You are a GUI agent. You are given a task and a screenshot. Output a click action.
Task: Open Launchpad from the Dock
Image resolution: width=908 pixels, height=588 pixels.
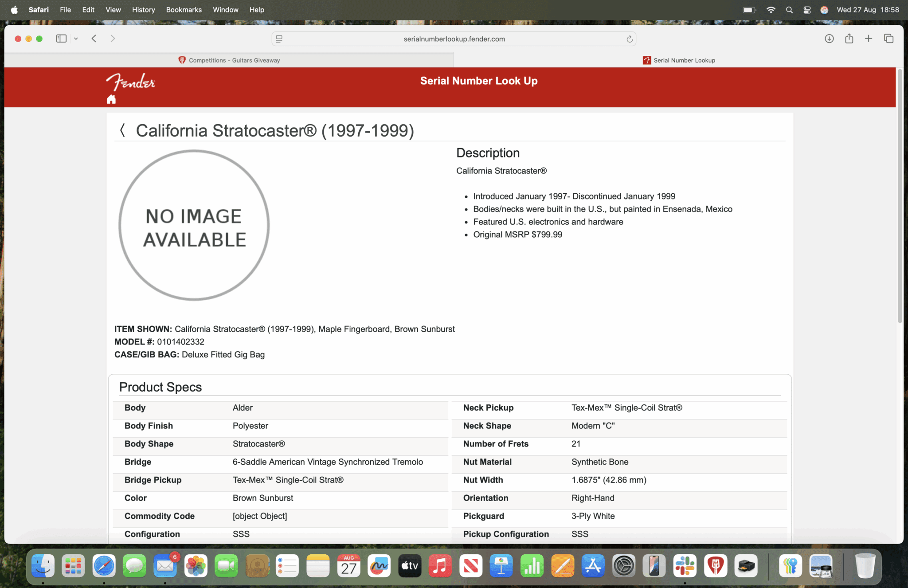pyautogui.click(x=73, y=566)
